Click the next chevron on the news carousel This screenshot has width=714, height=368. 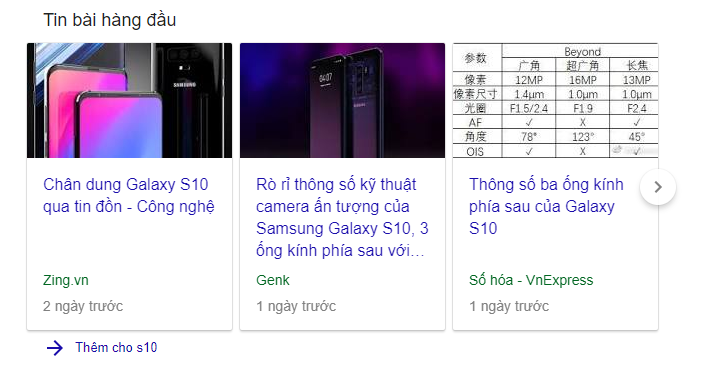(x=658, y=187)
